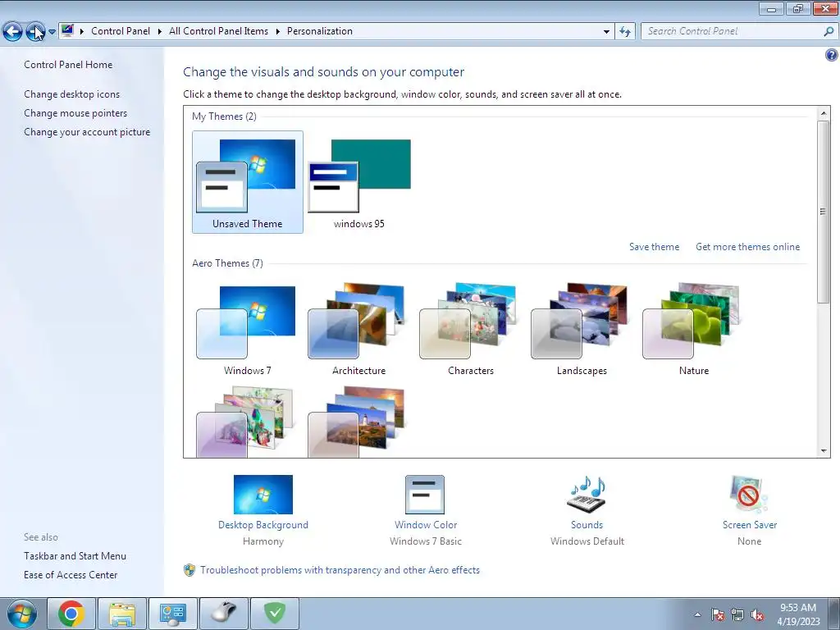
Task: Expand the chevron after Control Panel breadcrumb
Action: [x=160, y=31]
